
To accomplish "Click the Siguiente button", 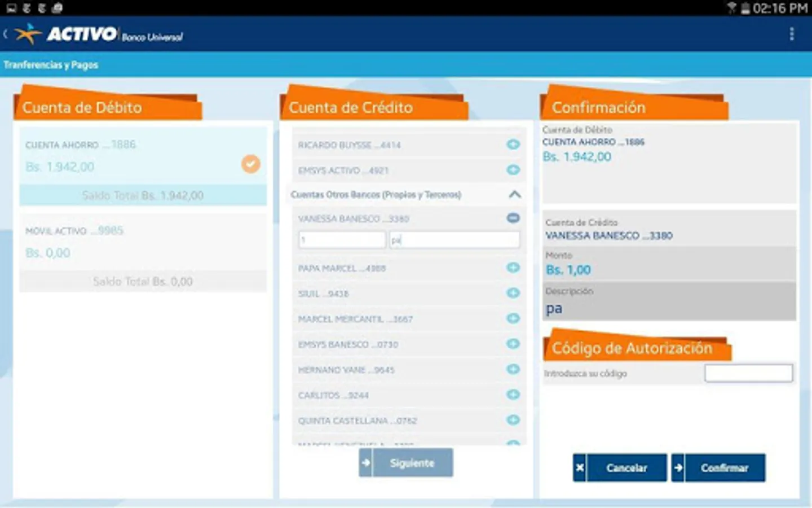I will (406, 463).
